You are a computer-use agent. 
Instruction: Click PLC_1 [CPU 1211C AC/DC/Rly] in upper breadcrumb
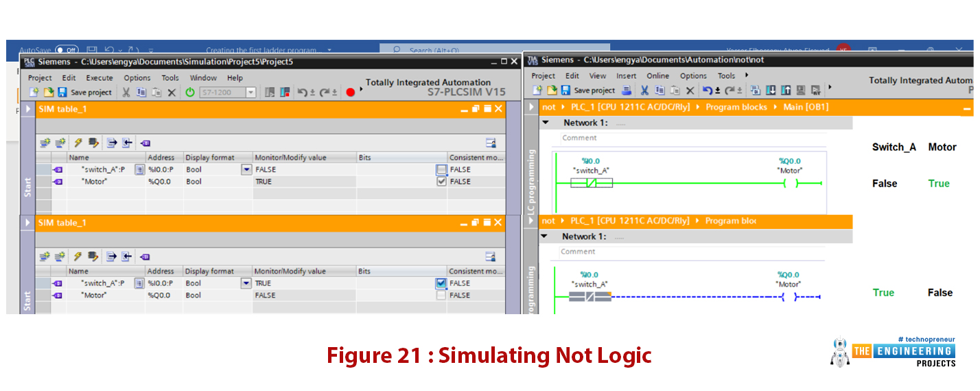click(630, 107)
